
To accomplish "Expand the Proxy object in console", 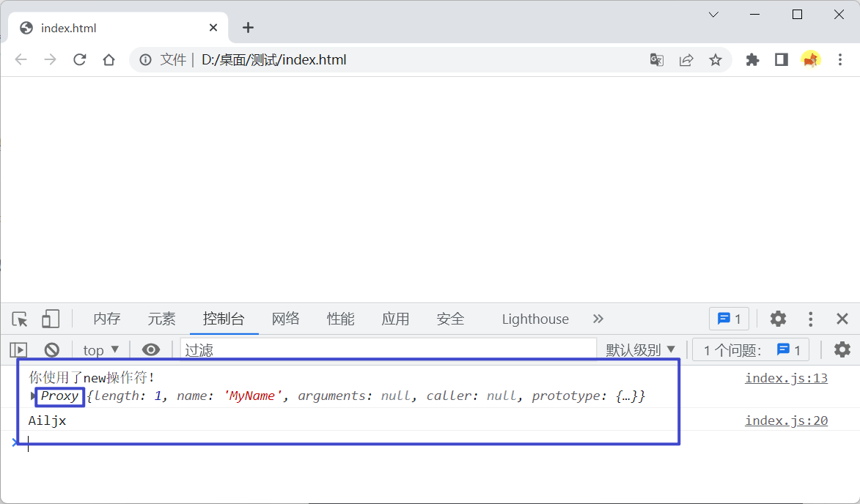I will coord(31,396).
